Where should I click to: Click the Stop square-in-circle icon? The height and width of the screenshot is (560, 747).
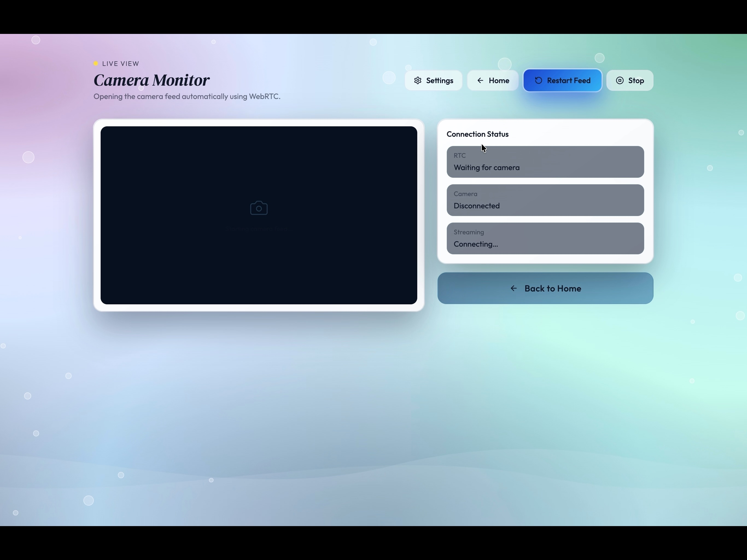(620, 80)
